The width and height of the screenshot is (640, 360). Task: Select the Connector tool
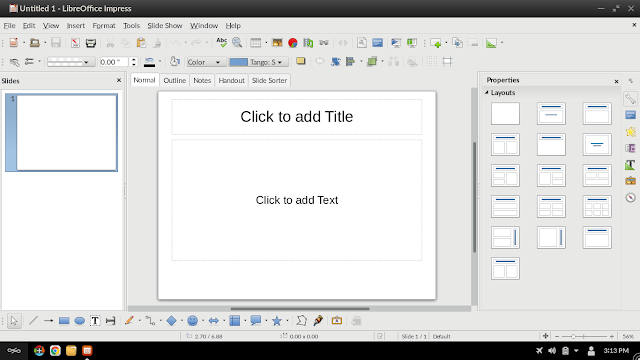pos(150,321)
